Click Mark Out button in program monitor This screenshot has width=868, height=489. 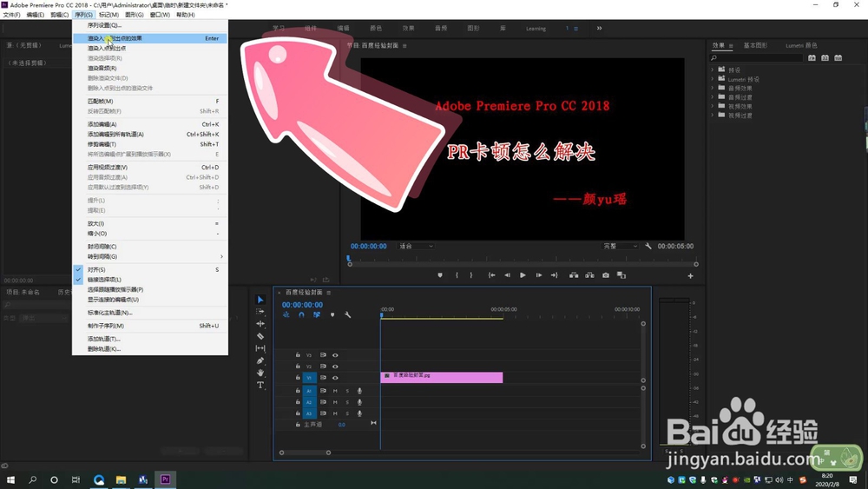point(471,275)
